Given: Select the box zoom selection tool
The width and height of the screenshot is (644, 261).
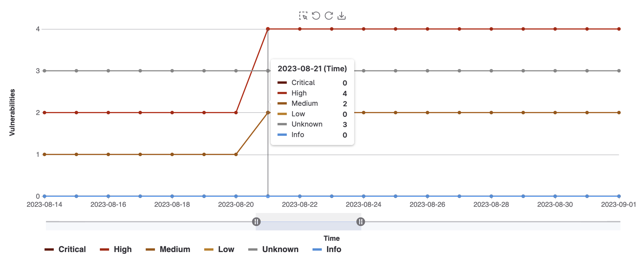Looking at the screenshot, I should coord(304,16).
